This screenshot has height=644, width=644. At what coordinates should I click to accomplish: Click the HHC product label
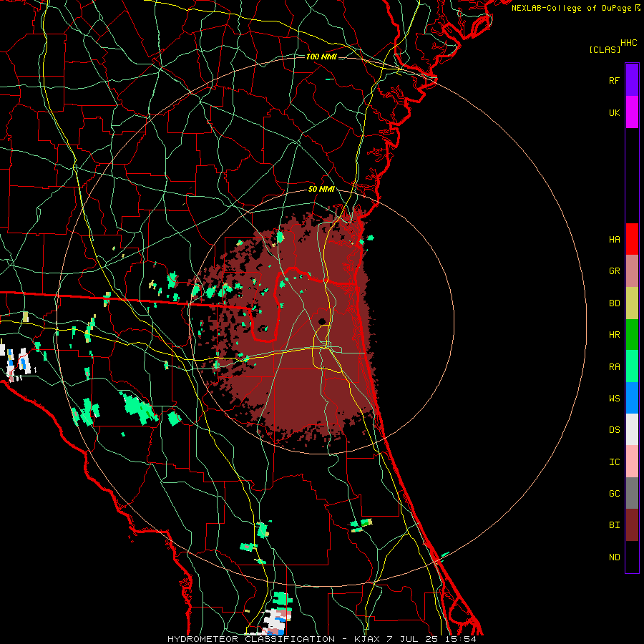pos(628,43)
